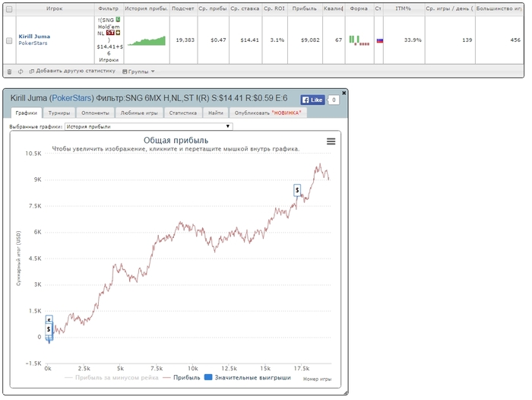
Task: Click the Russian flag country icon
Action: tap(380, 41)
